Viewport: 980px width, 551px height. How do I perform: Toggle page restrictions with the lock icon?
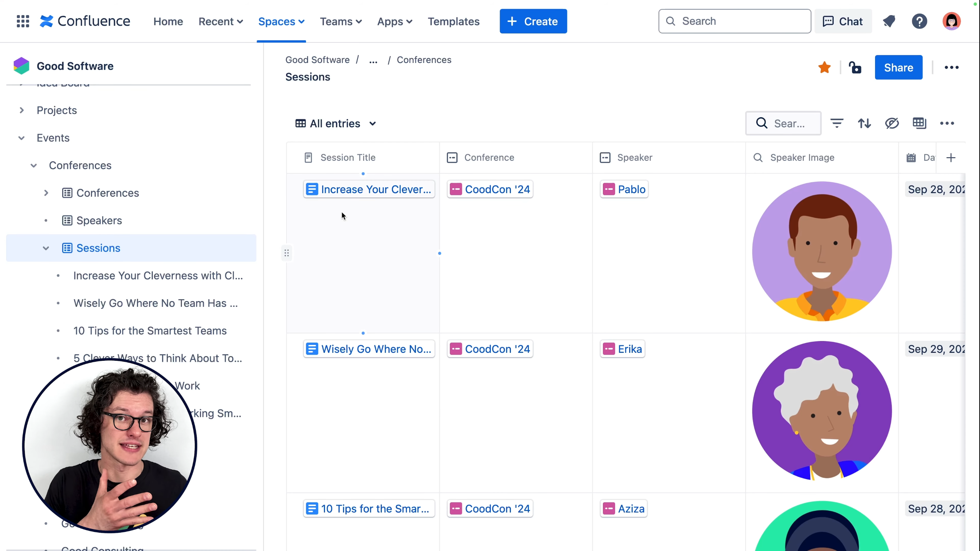click(855, 67)
